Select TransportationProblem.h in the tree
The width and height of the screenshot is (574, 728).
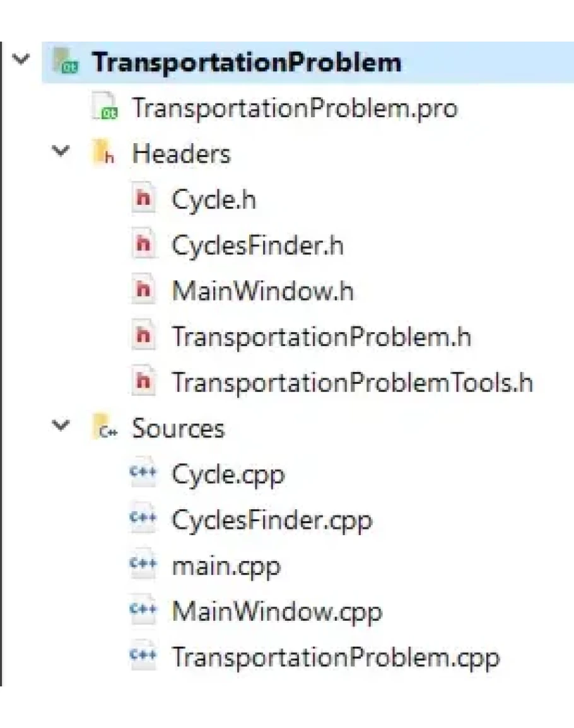(322, 337)
